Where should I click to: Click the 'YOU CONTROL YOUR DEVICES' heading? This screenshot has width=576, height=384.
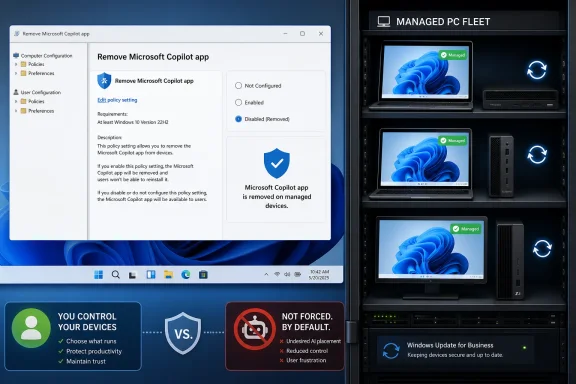87,322
